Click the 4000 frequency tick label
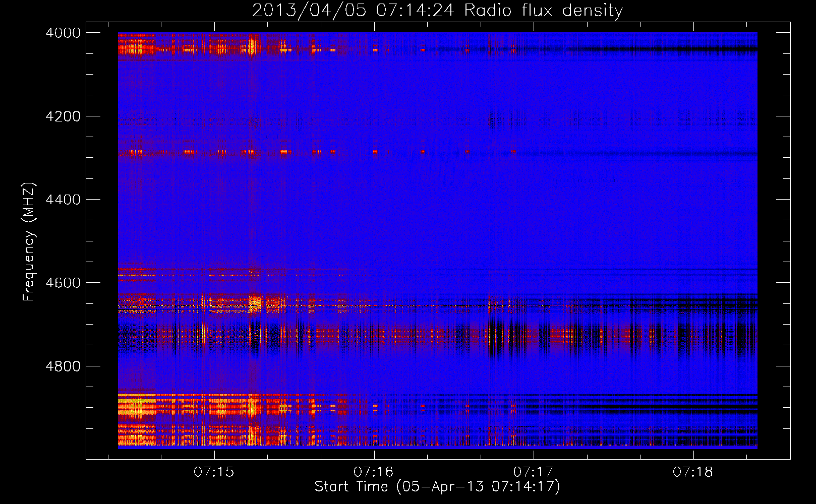The height and width of the screenshot is (504, 816). tap(63, 33)
